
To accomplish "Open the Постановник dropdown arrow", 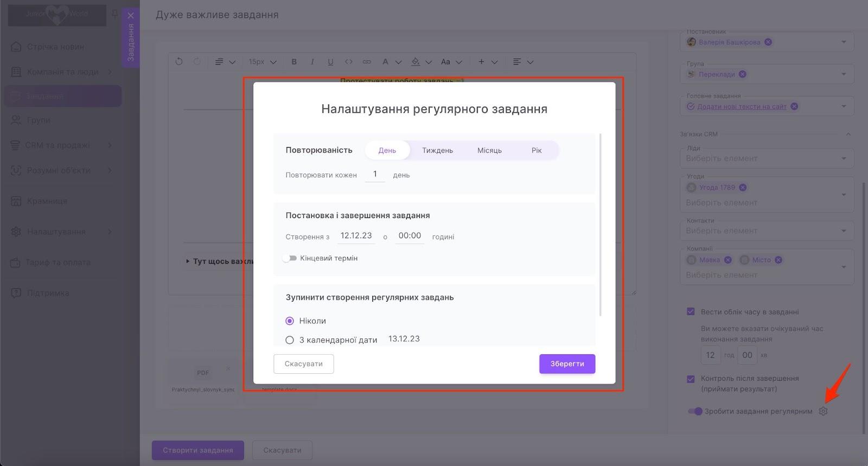I will click(844, 42).
